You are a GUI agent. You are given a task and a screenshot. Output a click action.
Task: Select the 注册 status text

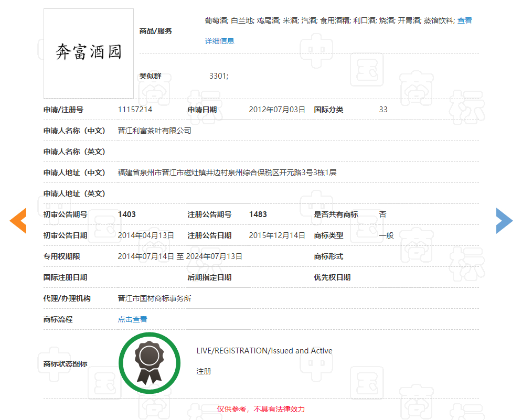click(204, 371)
